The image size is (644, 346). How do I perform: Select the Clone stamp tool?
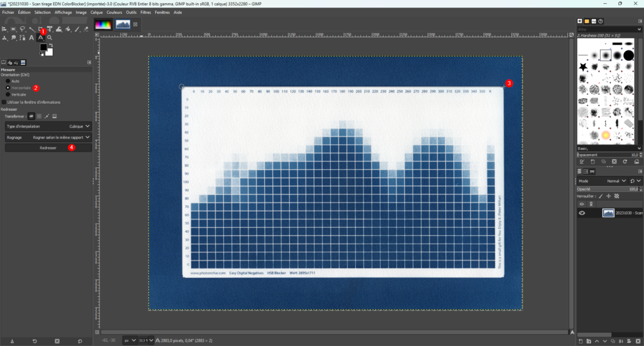4,38
